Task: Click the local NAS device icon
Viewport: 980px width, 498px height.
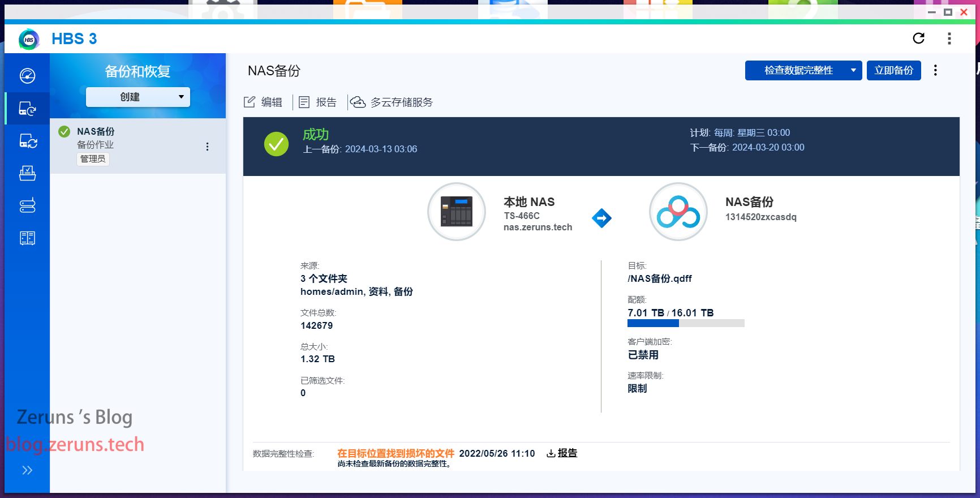Action: pyautogui.click(x=457, y=212)
